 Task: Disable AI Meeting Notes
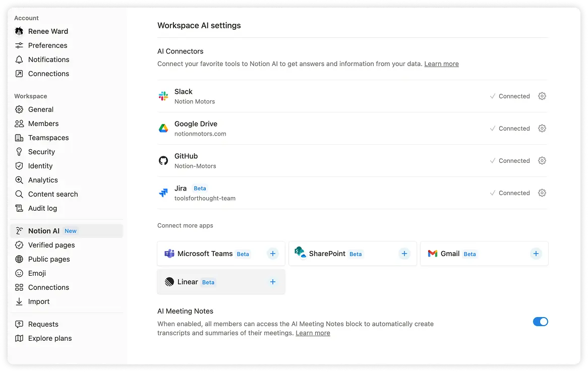pos(541,322)
